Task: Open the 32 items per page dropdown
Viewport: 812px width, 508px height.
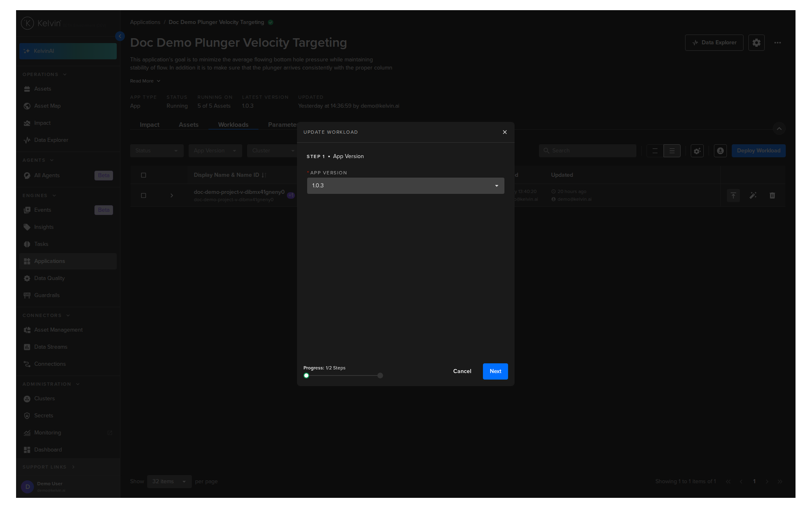Action: tap(169, 481)
